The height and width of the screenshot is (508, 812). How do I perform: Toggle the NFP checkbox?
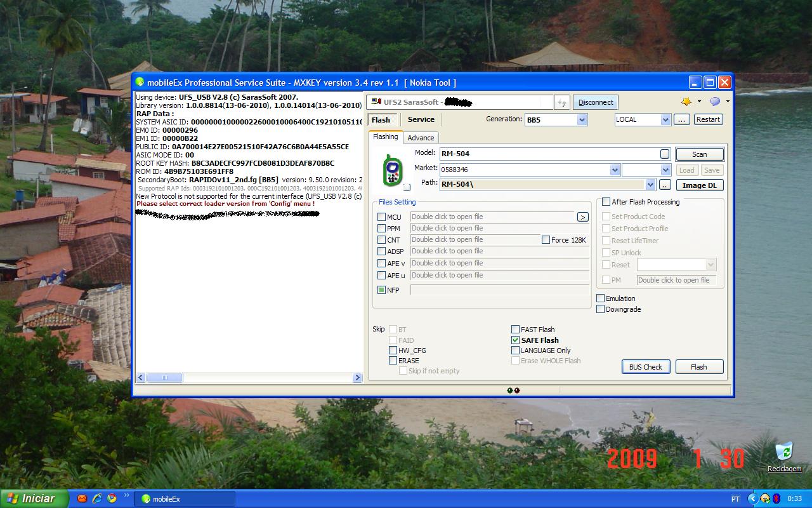coord(381,290)
